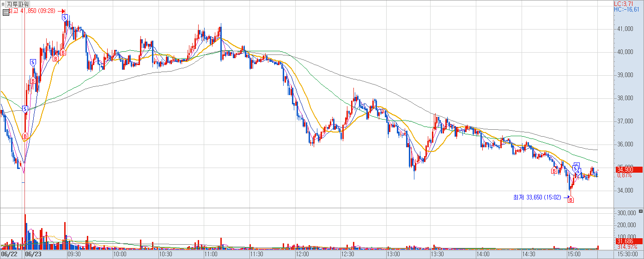The width and height of the screenshot is (644, 259).
Task: Close the volume panel with its X icon
Action: (641, 211)
